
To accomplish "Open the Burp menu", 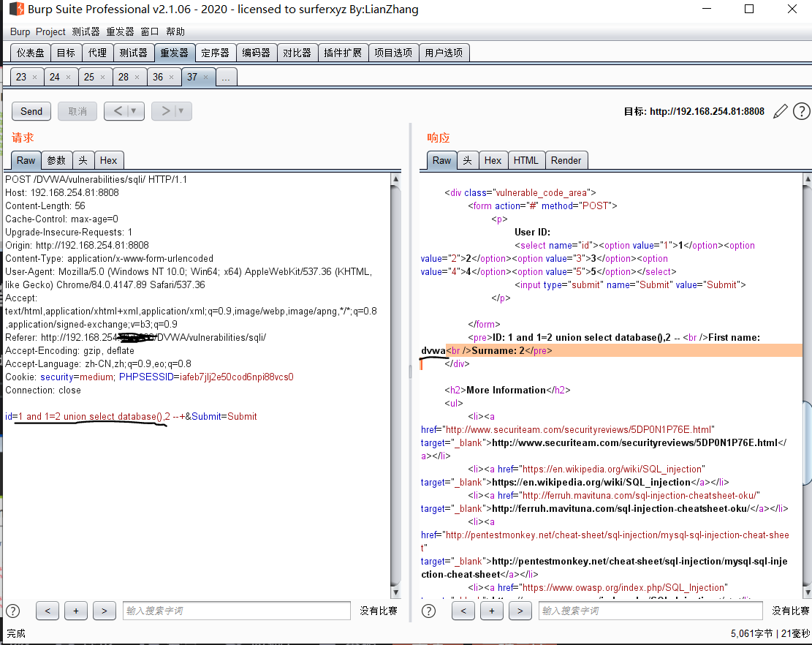I will [20, 31].
